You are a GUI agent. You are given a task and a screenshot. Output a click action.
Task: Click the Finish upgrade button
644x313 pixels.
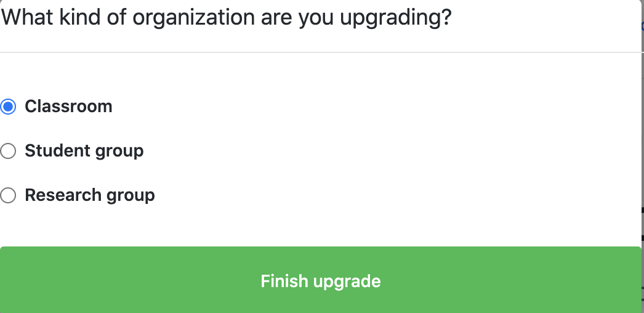[320, 281]
